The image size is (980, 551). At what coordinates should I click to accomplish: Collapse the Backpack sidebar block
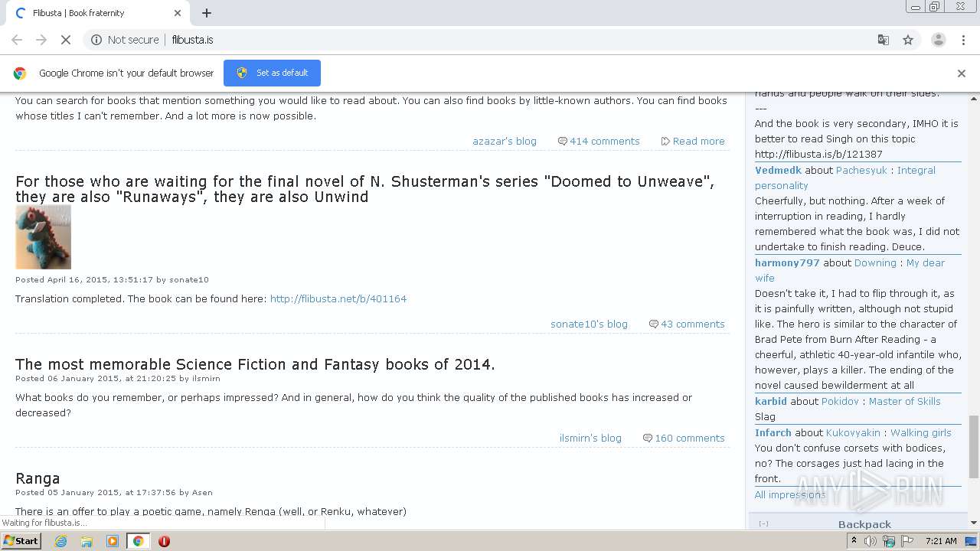coord(763,524)
